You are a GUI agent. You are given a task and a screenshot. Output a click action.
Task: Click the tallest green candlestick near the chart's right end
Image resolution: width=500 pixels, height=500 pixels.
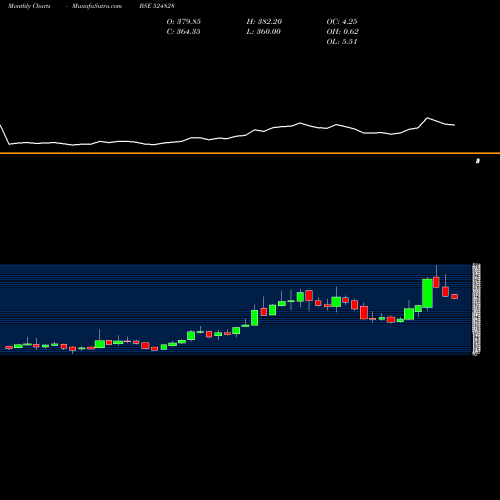click(427, 293)
